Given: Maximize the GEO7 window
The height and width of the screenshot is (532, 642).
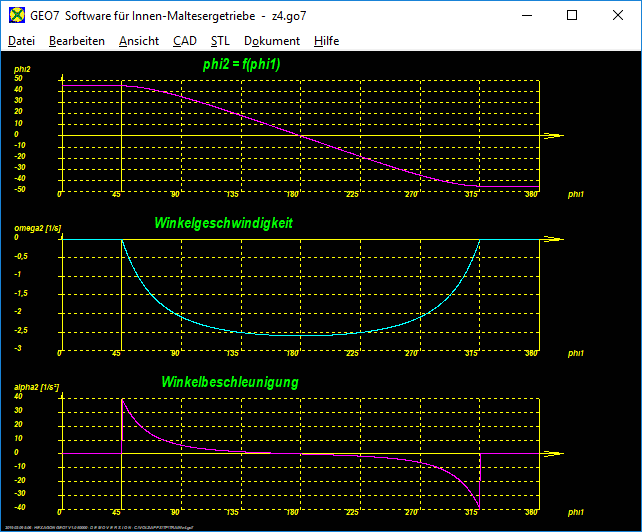Looking at the screenshot, I should click(572, 15).
